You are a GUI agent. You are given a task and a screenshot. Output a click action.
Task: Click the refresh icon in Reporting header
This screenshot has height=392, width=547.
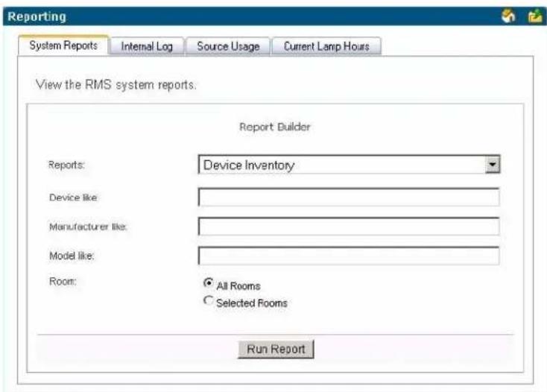coord(508,16)
